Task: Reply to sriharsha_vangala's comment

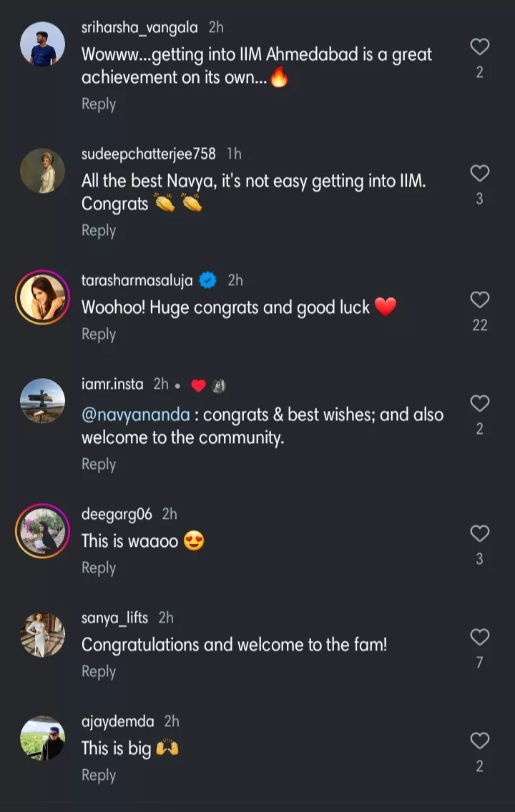Action: point(99,104)
